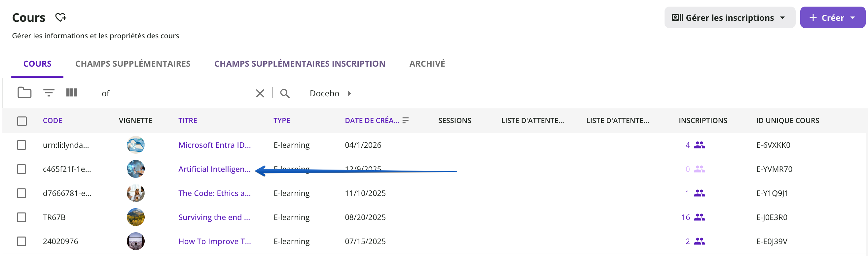Click the Surviving the end course thumbnail
Viewport: 868px width, 256px height.
click(135, 217)
